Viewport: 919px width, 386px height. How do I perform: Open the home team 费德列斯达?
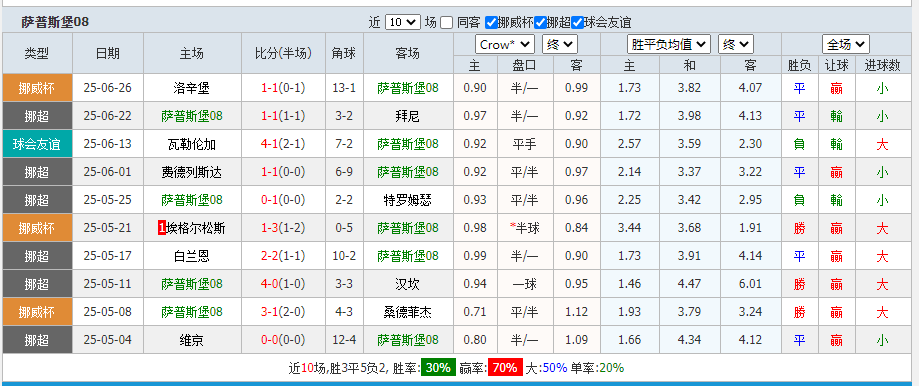[192, 172]
